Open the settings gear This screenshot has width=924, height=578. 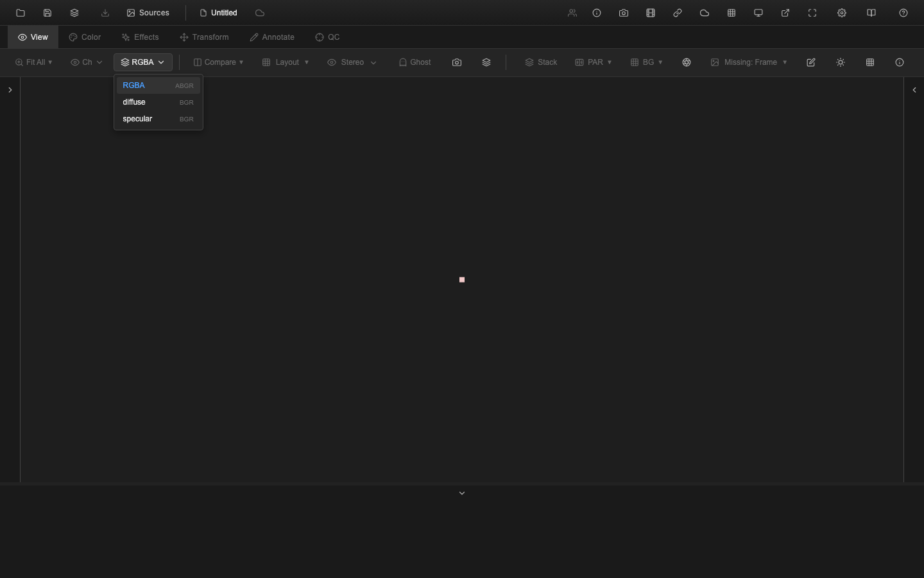click(x=841, y=13)
